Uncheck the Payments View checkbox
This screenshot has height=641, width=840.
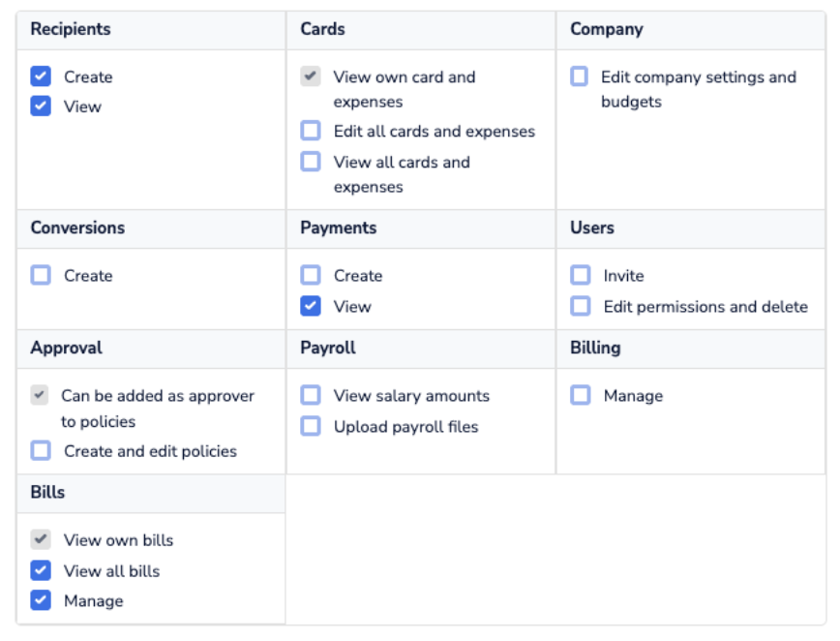point(311,306)
